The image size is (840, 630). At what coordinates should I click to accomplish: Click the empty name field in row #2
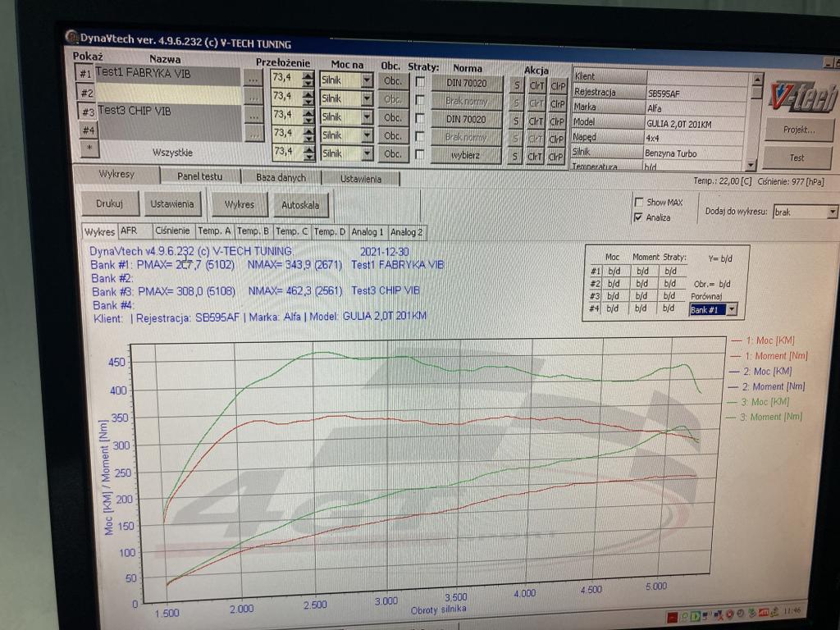pyautogui.click(x=169, y=94)
